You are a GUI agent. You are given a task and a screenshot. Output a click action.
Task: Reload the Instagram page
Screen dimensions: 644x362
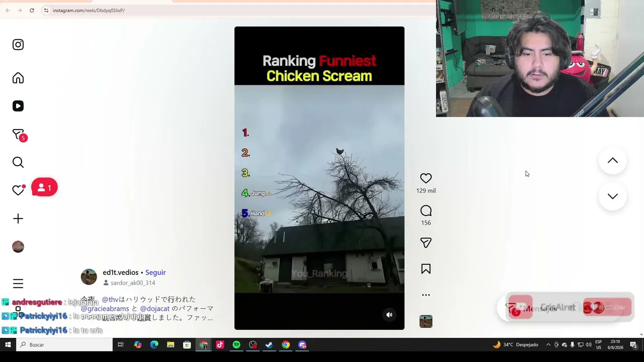pyautogui.click(x=32, y=10)
